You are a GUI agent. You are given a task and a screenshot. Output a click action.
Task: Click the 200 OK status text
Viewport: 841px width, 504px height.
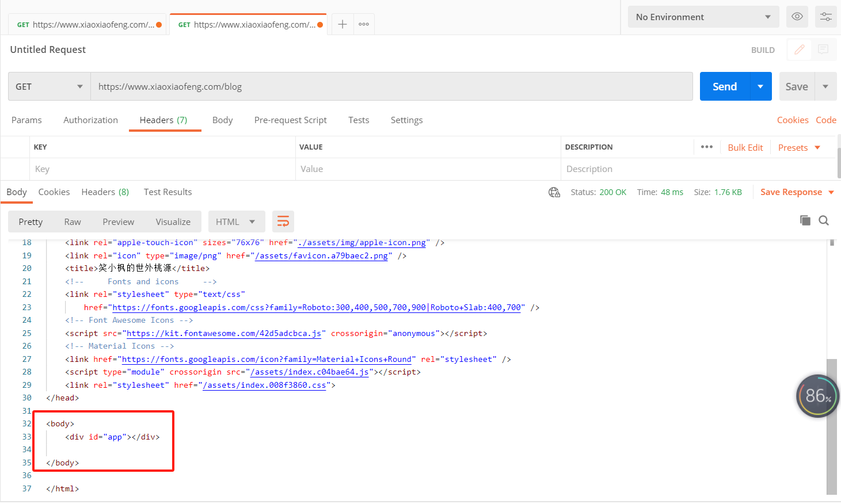(x=612, y=192)
